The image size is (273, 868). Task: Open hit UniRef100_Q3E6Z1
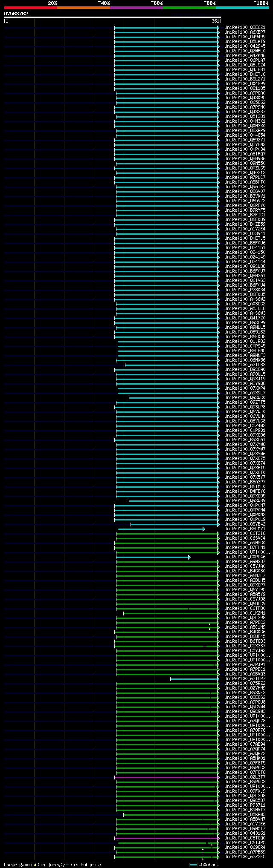245,27
